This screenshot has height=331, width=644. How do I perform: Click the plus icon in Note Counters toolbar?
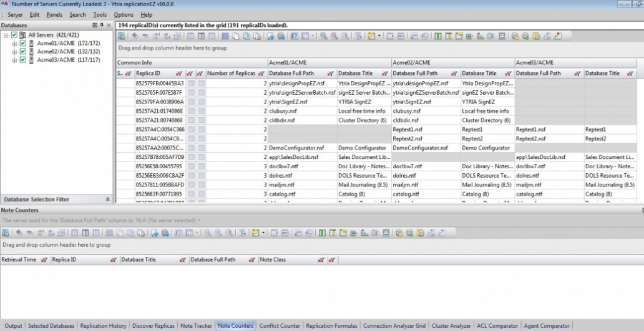coord(19,233)
